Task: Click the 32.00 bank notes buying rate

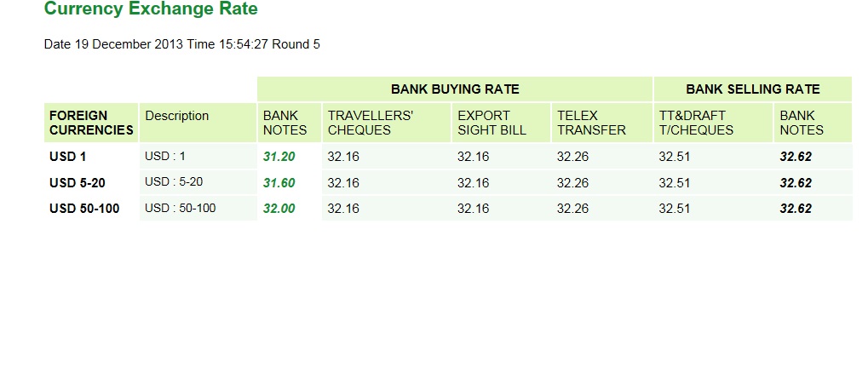Action: click(x=279, y=209)
